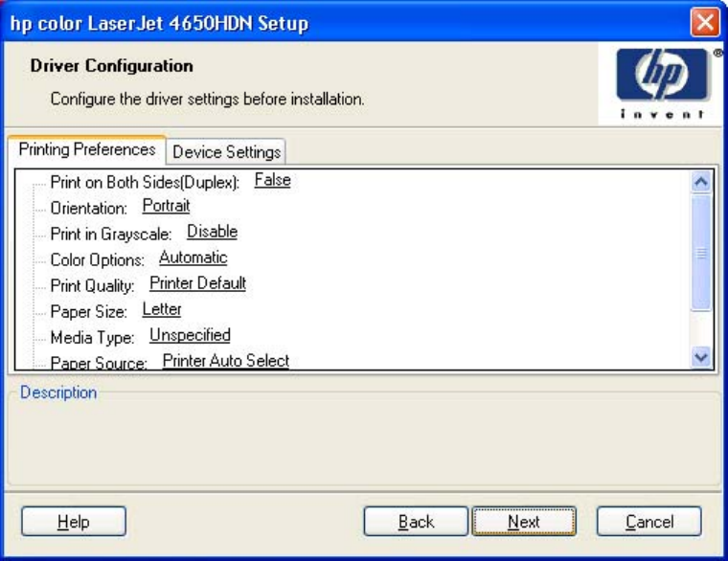Image resolution: width=728 pixels, height=561 pixels.
Task: Change the Duplex value False
Action: pos(273,180)
